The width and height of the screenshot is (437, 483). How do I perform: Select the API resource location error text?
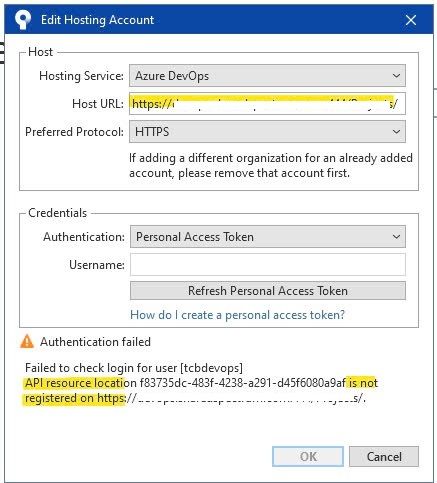point(201,391)
